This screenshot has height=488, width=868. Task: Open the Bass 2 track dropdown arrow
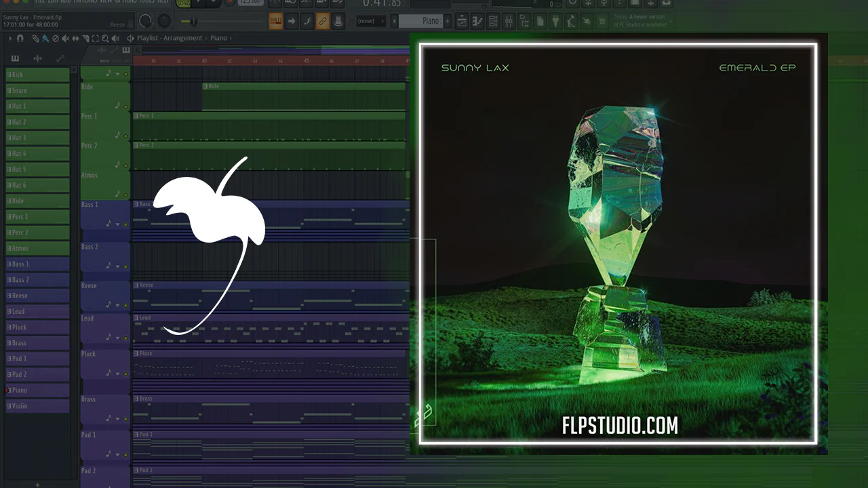pyautogui.click(x=117, y=266)
